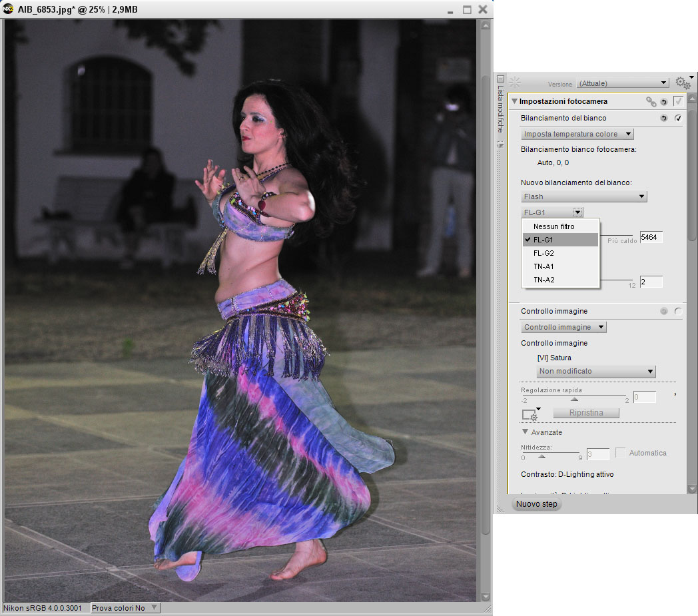The height and width of the screenshot is (616, 698).
Task: Click the image vertical scrollbar up arrow
Action: 486,25
